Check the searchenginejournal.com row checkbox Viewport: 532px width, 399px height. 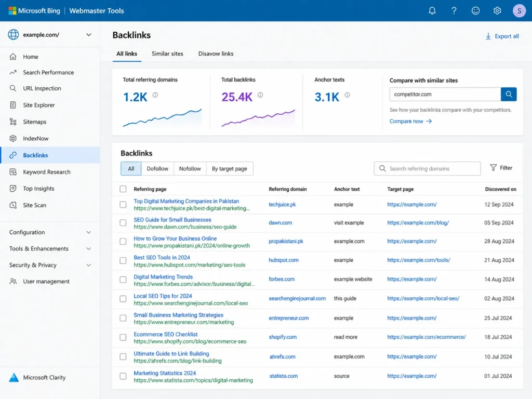coord(123,299)
